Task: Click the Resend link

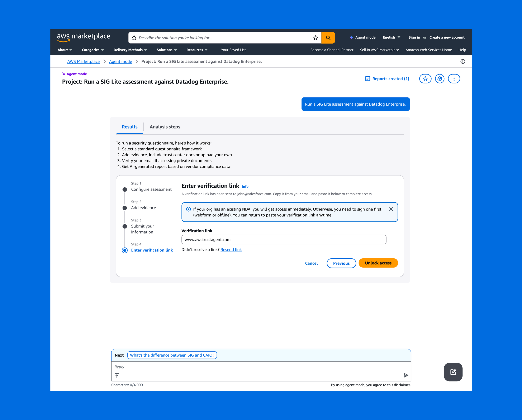Action: (231, 250)
